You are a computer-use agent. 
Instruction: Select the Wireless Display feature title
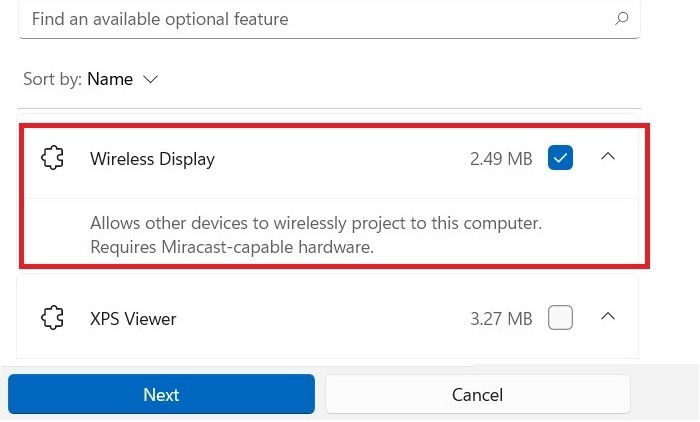pos(152,159)
